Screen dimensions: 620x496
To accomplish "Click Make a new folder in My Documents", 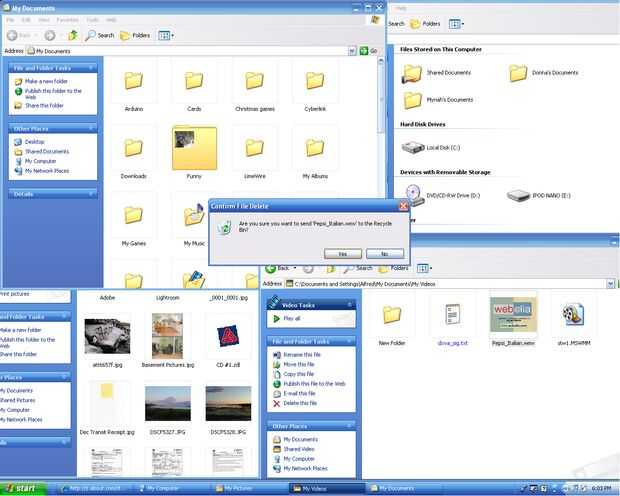I will click(46, 81).
